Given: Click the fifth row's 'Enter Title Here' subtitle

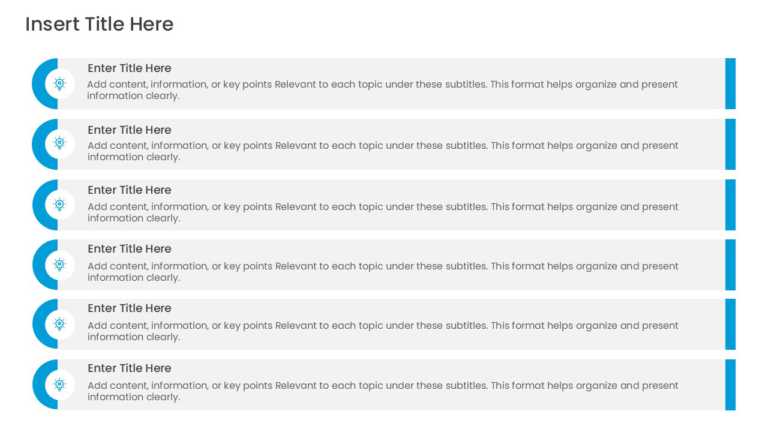Looking at the screenshot, I should [x=129, y=308].
